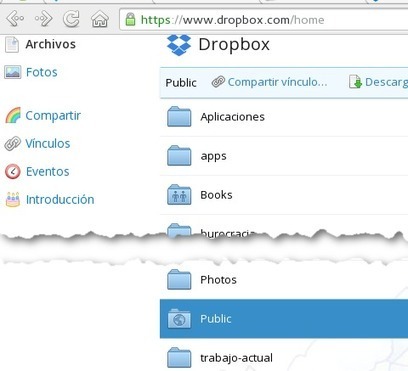Click the Fotos picture icon
The width and height of the screenshot is (408, 371).
pyautogui.click(x=13, y=72)
